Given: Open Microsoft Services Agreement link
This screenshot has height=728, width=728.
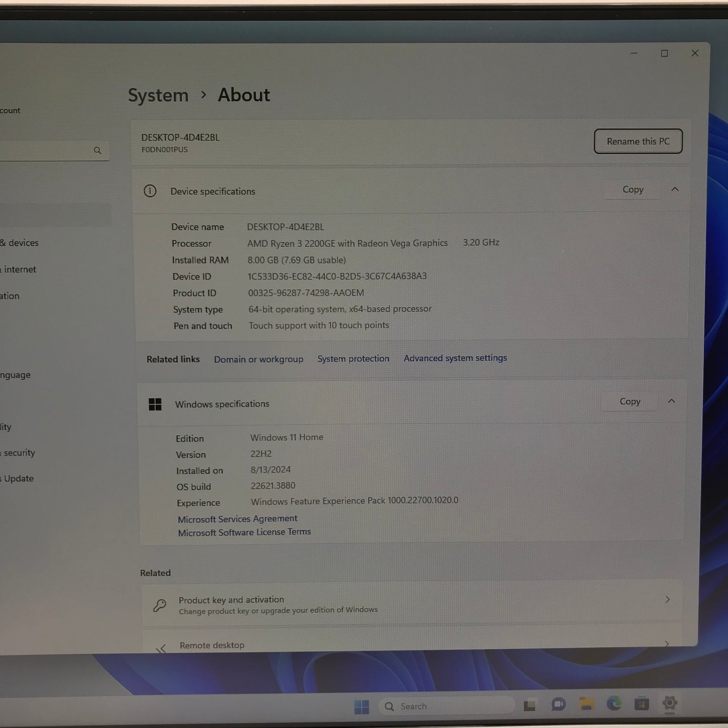Looking at the screenshot, I should [x=237, y=518].
